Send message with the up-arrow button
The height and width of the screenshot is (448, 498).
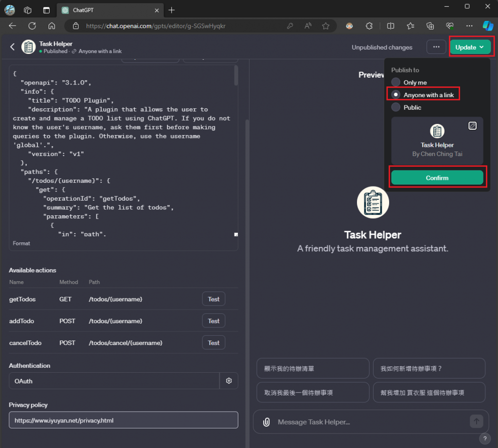(x=477, y=421)
